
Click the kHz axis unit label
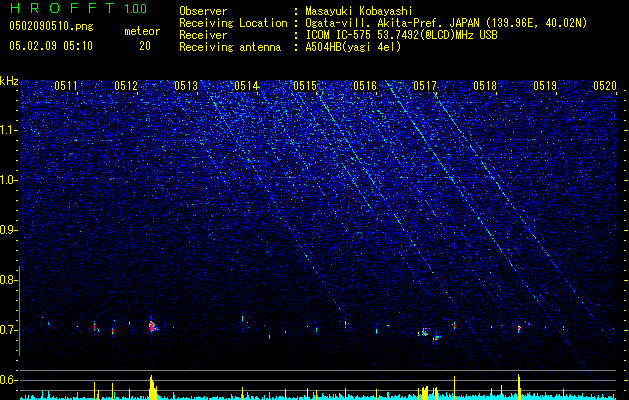(x=9, y=81)
